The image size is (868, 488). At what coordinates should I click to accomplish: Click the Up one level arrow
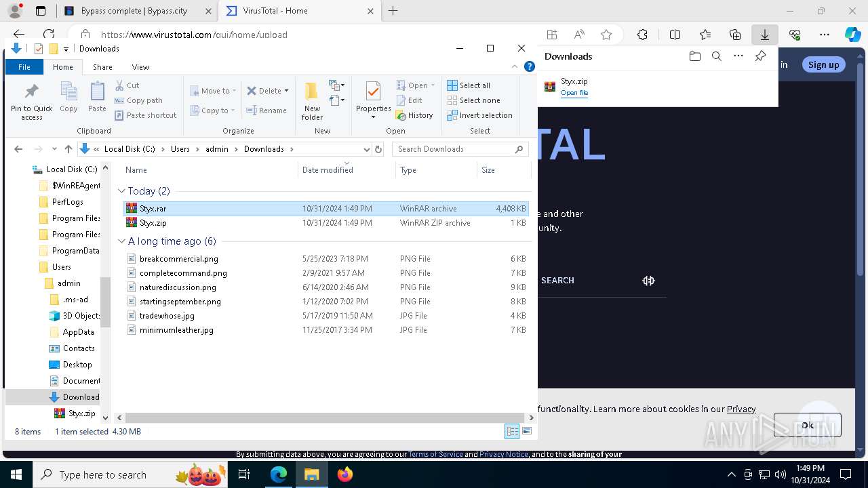point(68,149)
